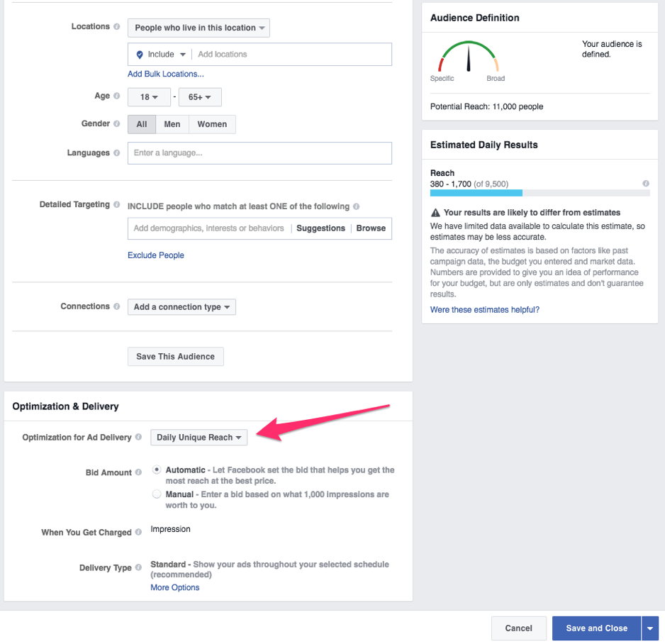665x644 pixels.
Task: Open People who live in this location dropdown
Action: 199,28
